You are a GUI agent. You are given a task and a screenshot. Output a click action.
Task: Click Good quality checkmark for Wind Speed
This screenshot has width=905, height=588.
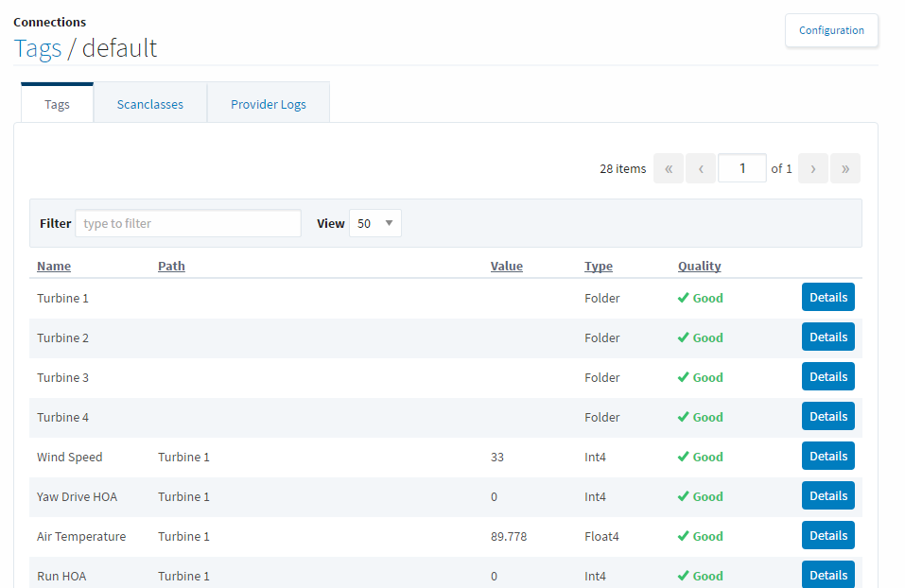[683, 457]
